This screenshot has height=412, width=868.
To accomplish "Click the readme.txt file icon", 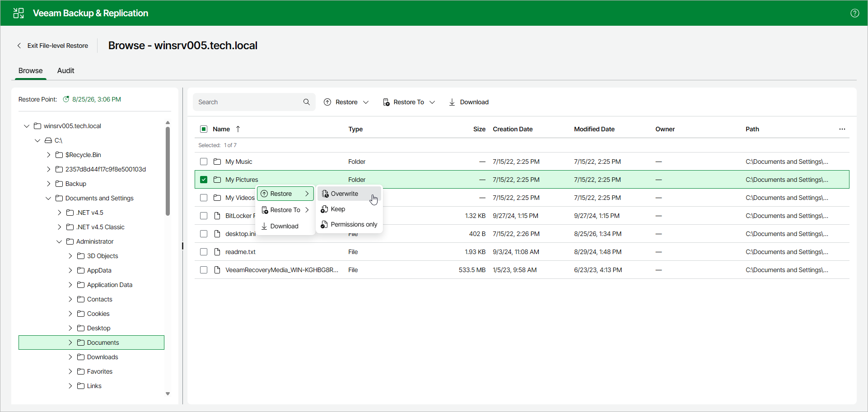I will pos(217,252).
